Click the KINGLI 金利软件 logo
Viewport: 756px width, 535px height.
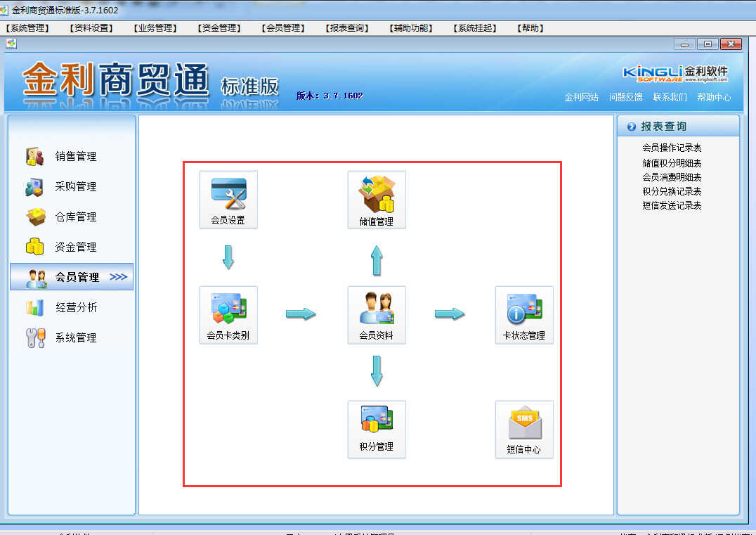(x=675, y=73)
